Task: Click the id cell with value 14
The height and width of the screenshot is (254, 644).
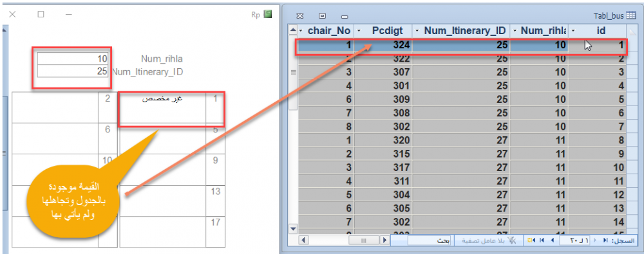Action: pos(598,222)
